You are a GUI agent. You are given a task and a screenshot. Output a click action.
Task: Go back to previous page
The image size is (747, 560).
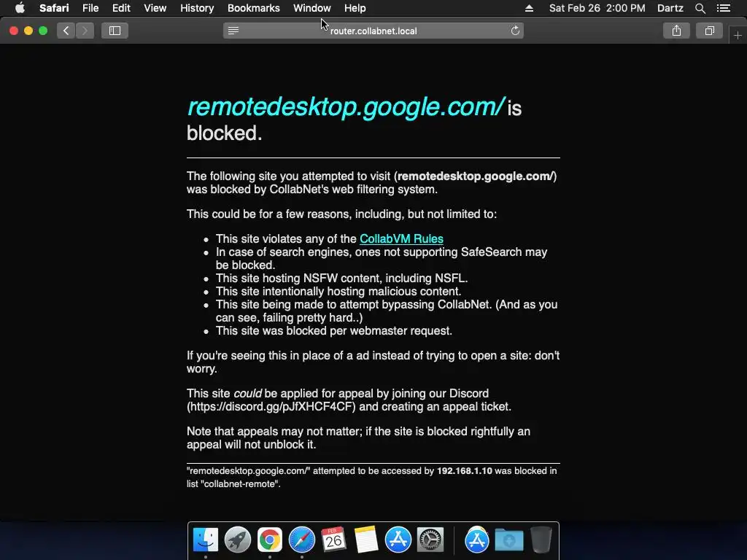[x=66, y=31]
